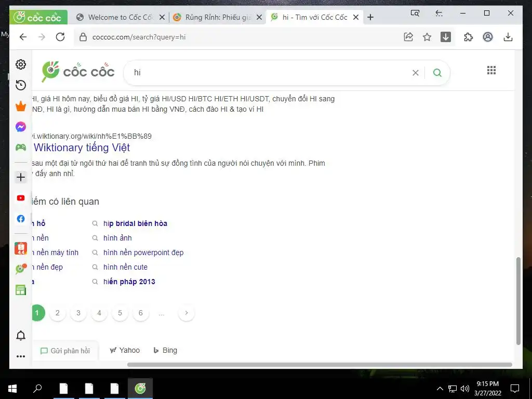The height and width of the screenshot is (399, 532).
Task: Bookmark this page with star icon
Action: [x=427, y=37]
